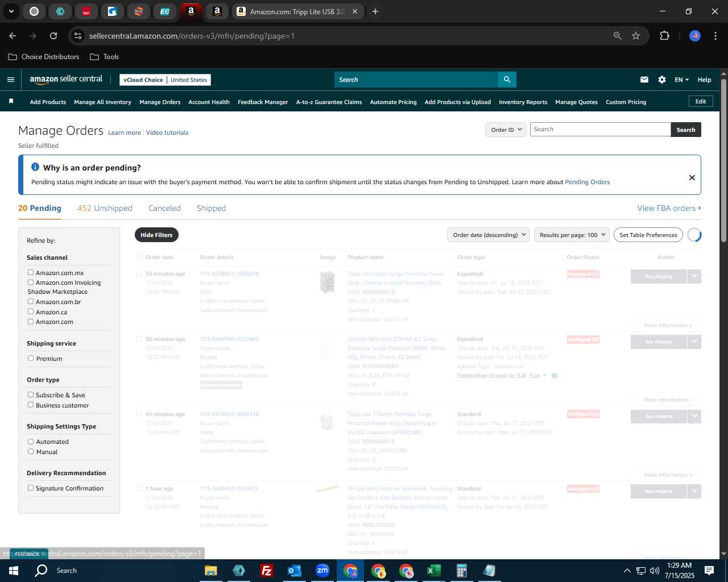The width and height of the screenshot is (728, 582).
Task: Click the info icon next to Destination closed
Action: click(555, 376)
